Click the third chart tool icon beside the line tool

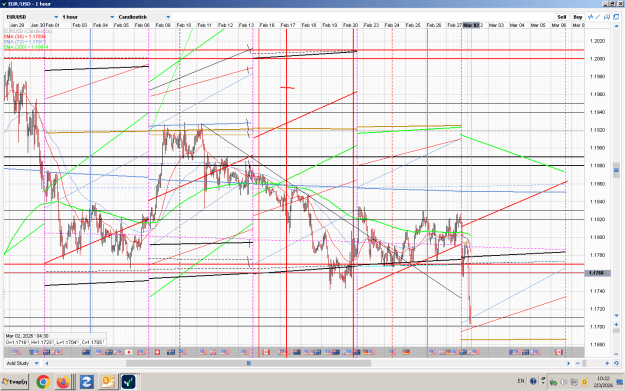coord(607,17)
